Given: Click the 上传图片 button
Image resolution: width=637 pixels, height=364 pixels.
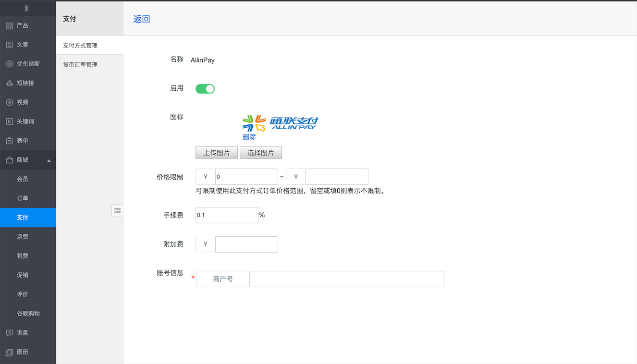Looking at the screenshot, I should click(x=217, y=153).
